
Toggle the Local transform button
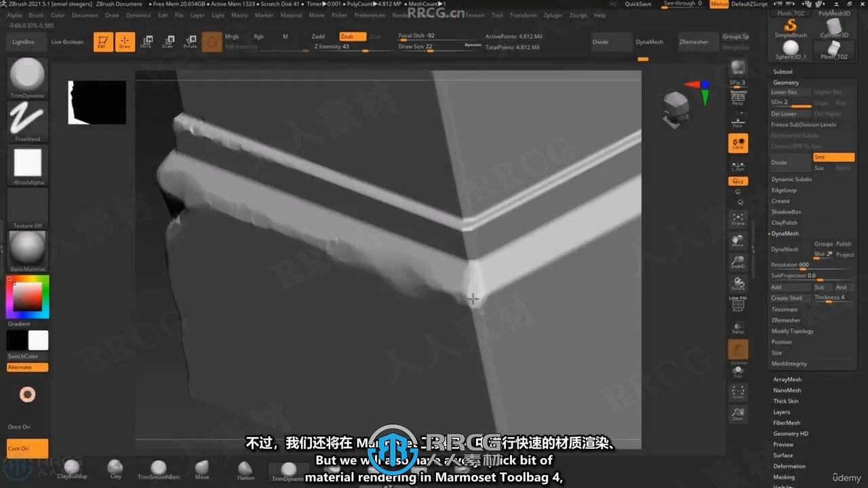point(738,143)
